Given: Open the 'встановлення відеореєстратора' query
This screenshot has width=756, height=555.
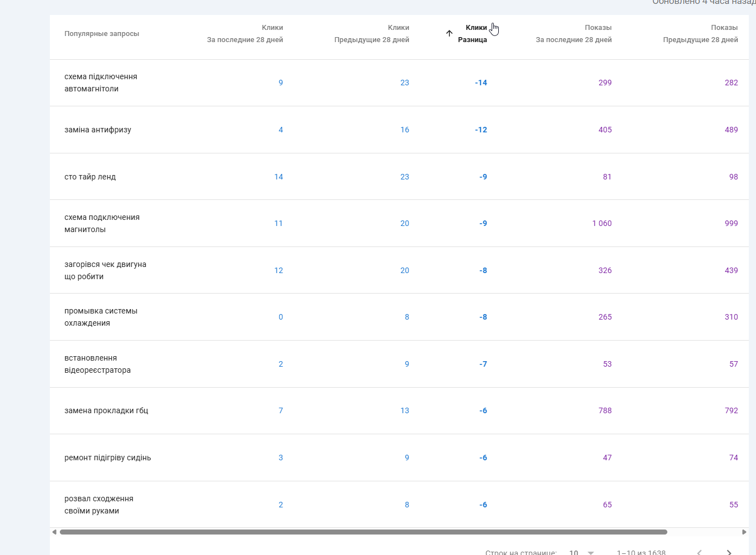Looking at the screenshot, I should pos(97,364).
